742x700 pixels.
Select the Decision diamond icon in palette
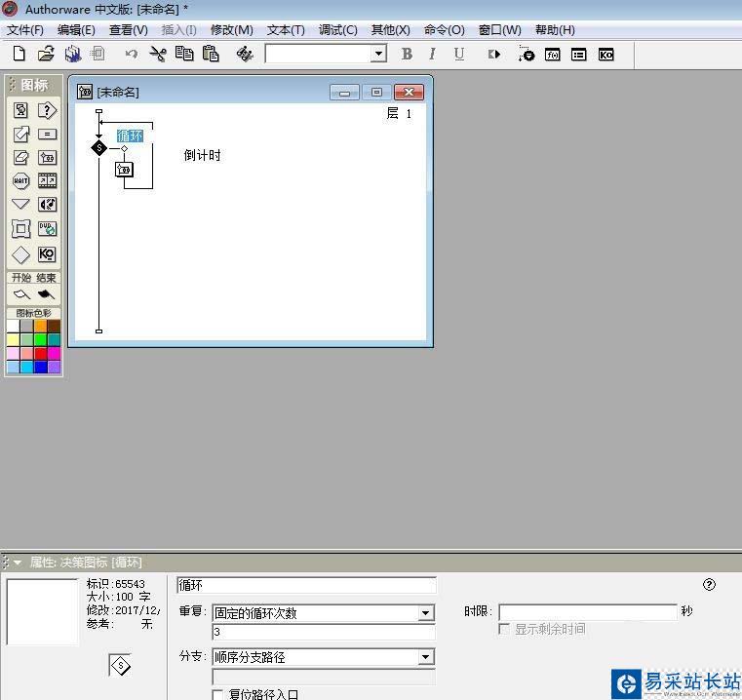pos(20,254)
